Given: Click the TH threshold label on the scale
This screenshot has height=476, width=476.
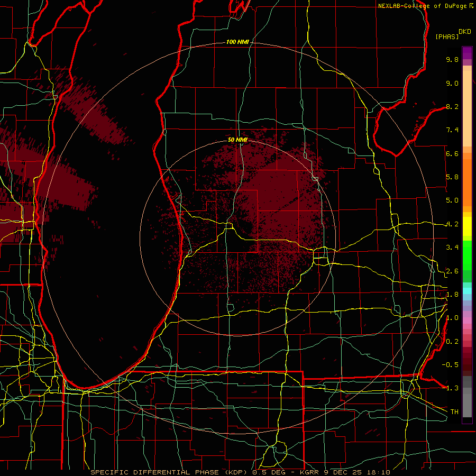Looking at the screenshot, I should [x=454, y=412].
